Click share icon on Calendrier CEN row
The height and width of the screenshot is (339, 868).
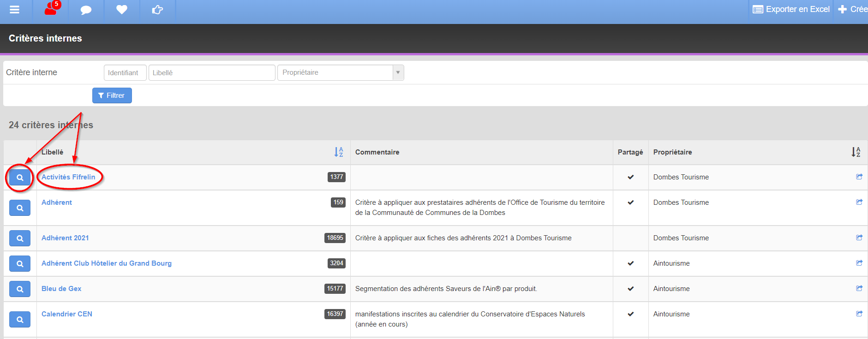pyautogui.click(x=859, y=314)
